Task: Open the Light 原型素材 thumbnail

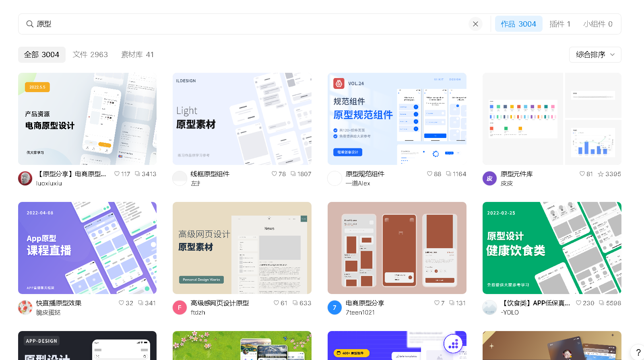Action: [242, 119]
